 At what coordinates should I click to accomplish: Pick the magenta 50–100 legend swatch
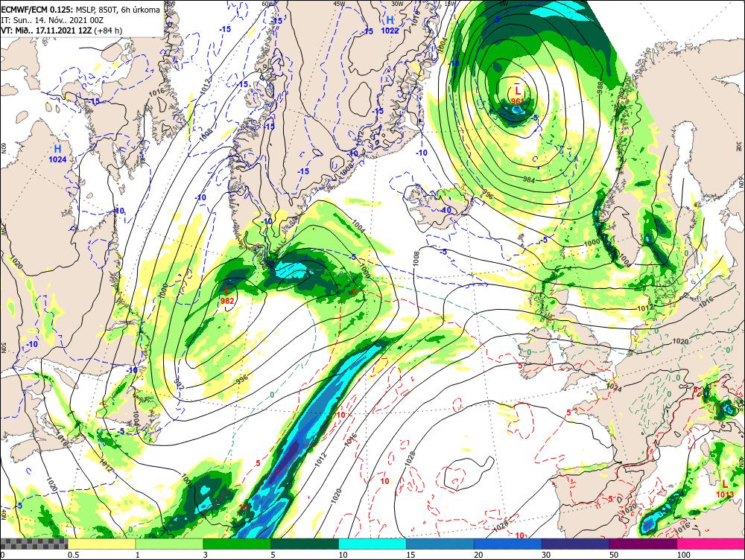point(644,544)
